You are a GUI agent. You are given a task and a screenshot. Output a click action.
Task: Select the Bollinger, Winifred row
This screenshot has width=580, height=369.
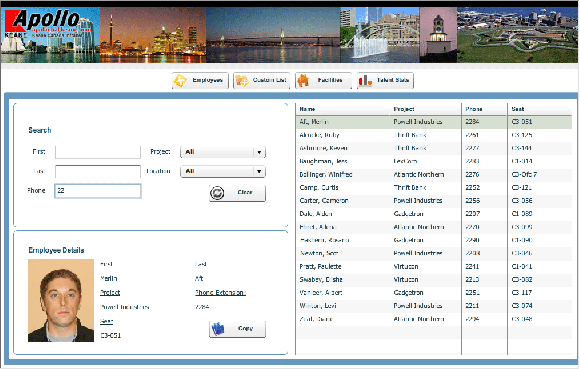[x=434, y=175]
